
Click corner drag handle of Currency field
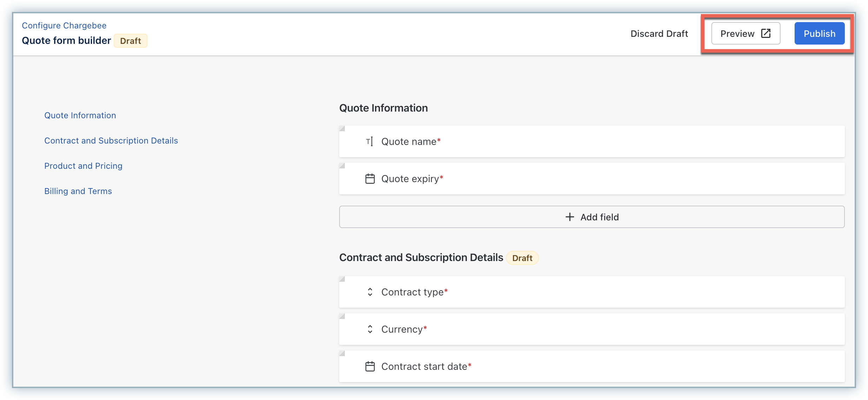342,316
